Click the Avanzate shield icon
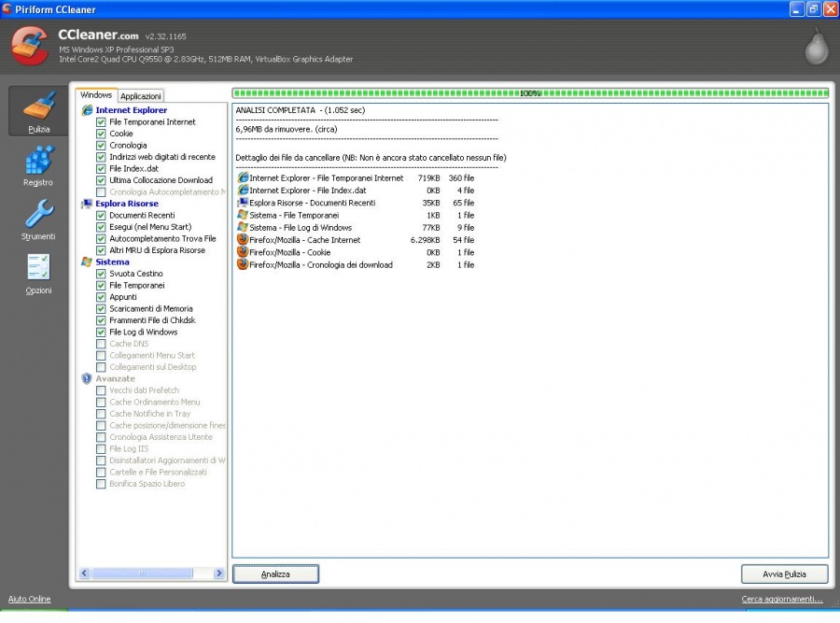 coord(87,378)
